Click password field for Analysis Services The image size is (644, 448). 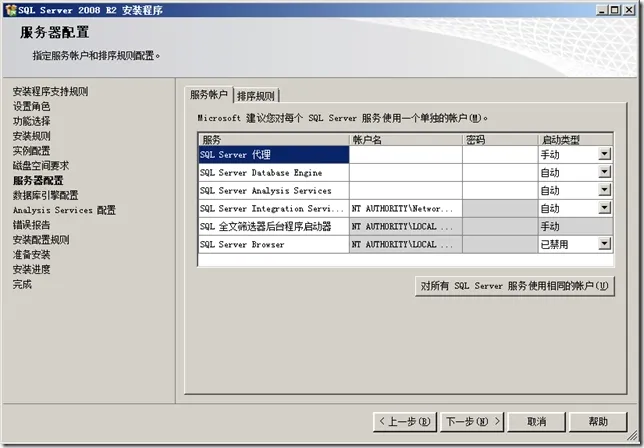[500, 191]
